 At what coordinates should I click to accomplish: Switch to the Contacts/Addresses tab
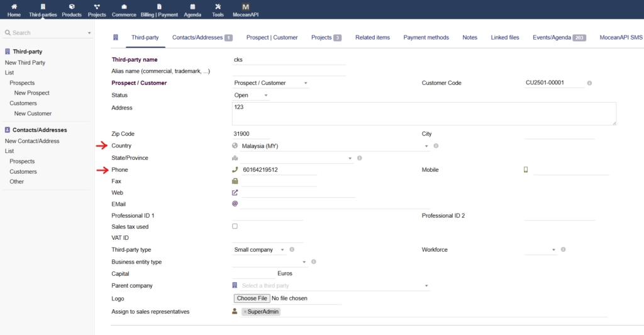pos(201,38)
